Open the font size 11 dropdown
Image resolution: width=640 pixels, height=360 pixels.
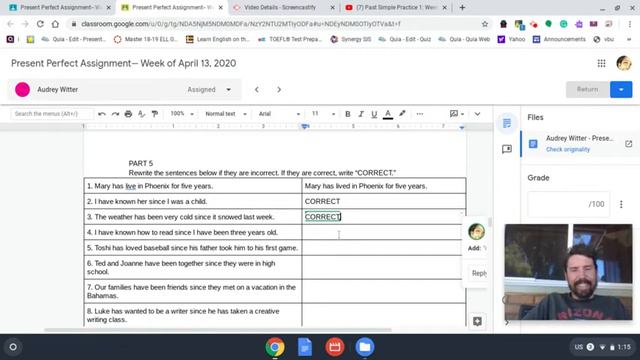point(323,114)
